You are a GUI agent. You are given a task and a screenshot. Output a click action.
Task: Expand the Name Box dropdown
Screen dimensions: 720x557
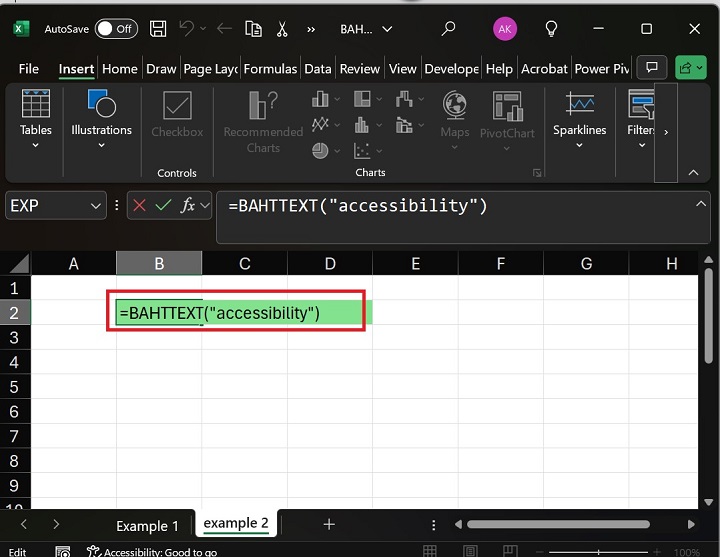point(97,206)
